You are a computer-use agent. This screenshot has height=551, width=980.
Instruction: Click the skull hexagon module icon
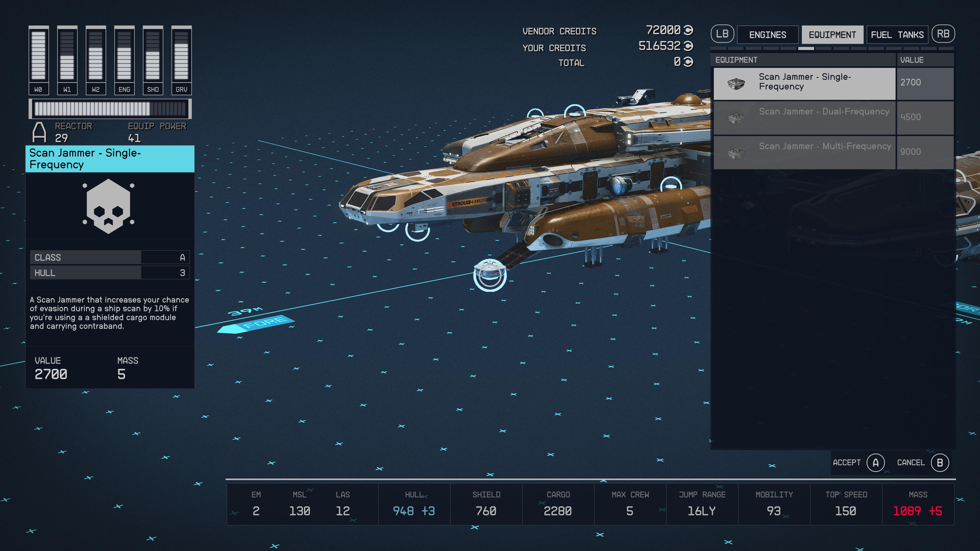pos(108,206)
